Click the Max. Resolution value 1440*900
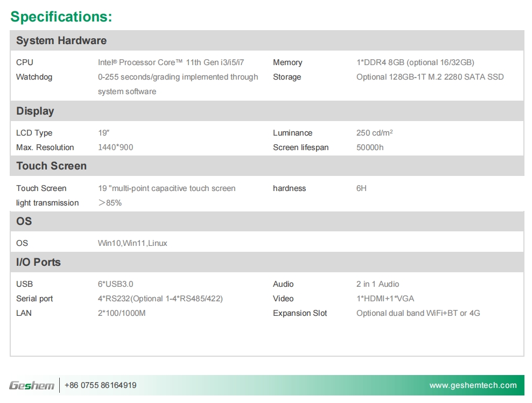Viewport: 532px width, 403px height. (115, 147)
